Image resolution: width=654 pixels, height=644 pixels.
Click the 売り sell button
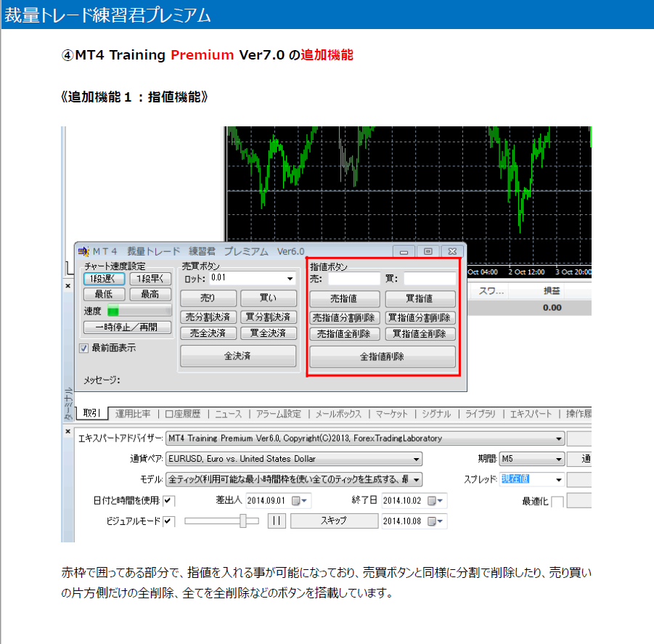point(208,298)
